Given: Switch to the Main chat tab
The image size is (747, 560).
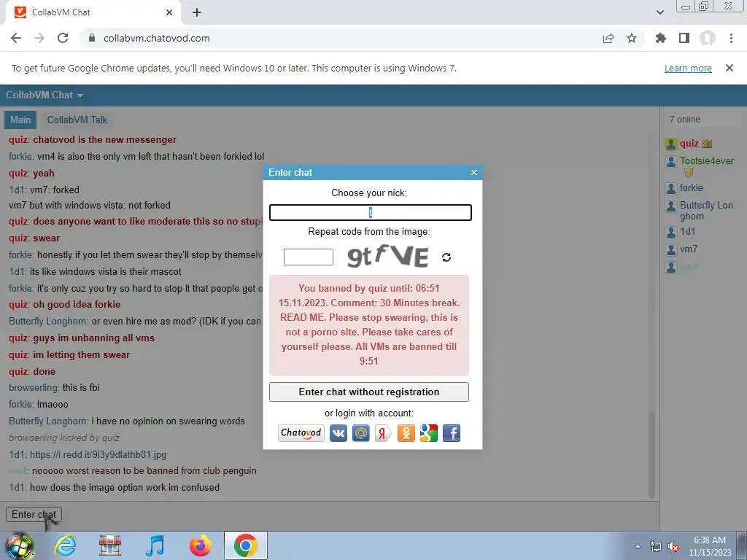Looking at the screenshot, I should coord(20,120).
